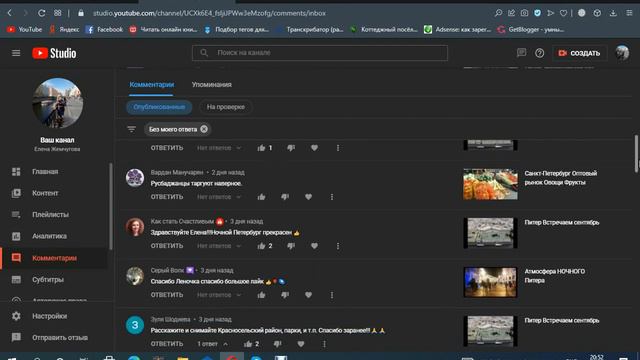The height and width of the screenshot is (360, 640).
Task: Open the YouTube Studio hamburger menu
Action: click(16, 53)
